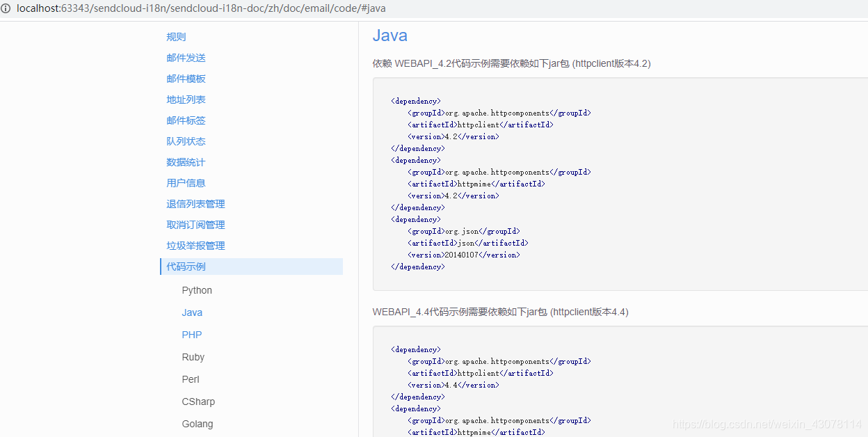868x437 pixels.
Task: Click the version 4.4 line in second block
Action: click(453, 385)
